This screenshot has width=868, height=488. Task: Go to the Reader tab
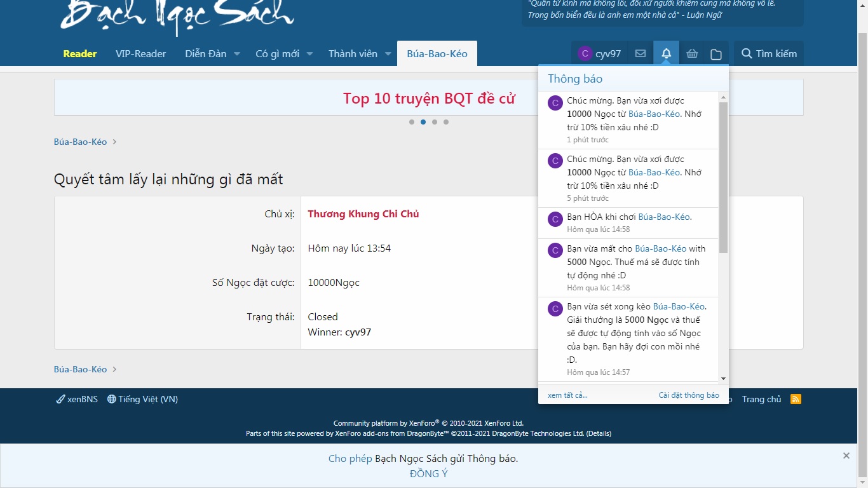point(80,54)
